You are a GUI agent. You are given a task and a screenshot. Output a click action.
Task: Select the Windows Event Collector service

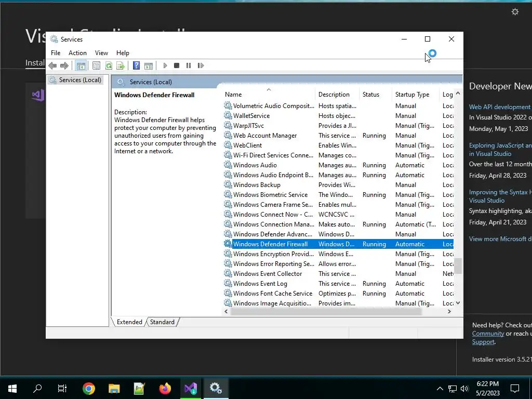click(338, 273)
